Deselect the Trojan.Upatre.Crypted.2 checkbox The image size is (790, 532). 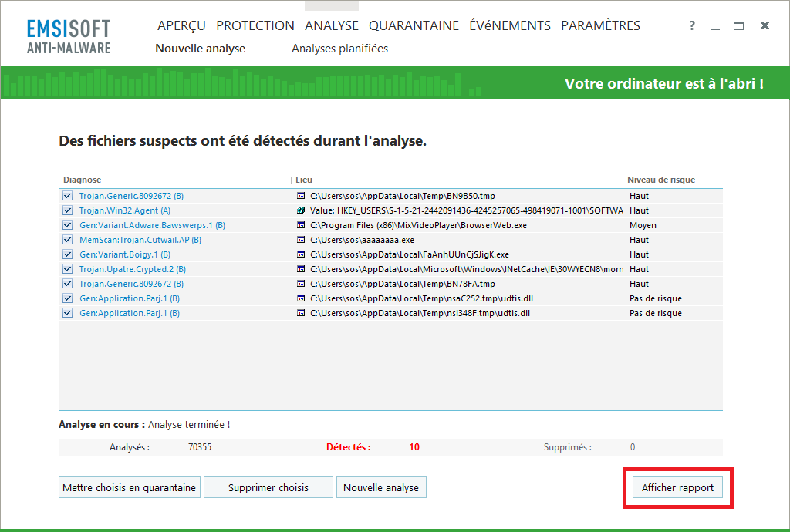[x=68, y=269]
